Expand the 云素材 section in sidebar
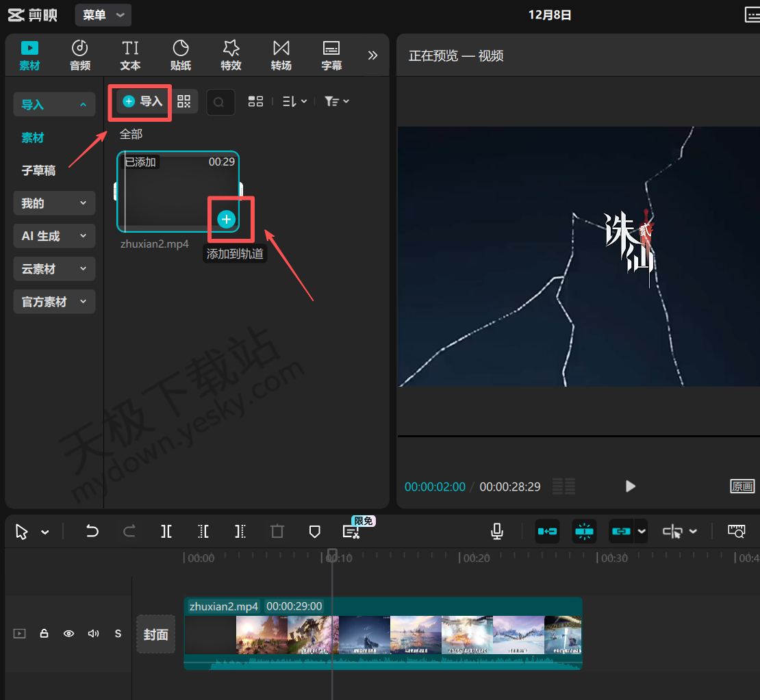Image resolution: width=760 pixels, height=700 pixels. point(53,268)
